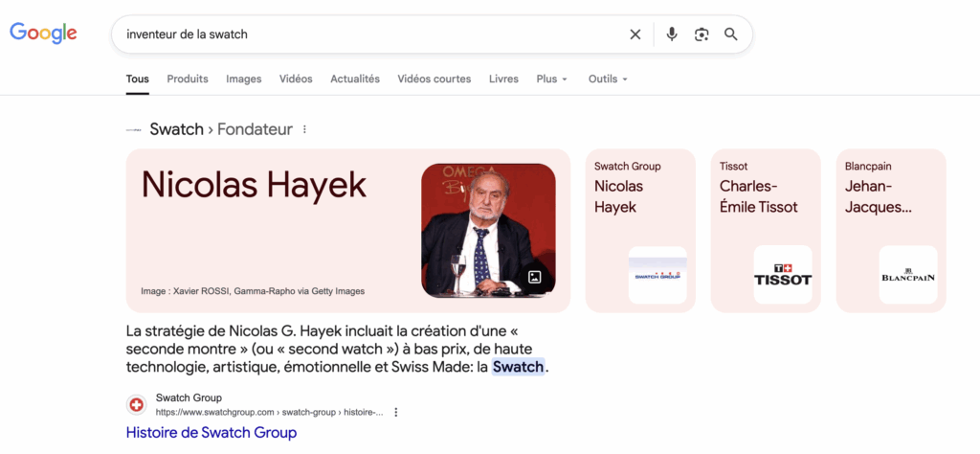Viewport: 980px width, 454px height.
Task: Switch to Vidéos courtes tab
Action: tap(434, 79)
